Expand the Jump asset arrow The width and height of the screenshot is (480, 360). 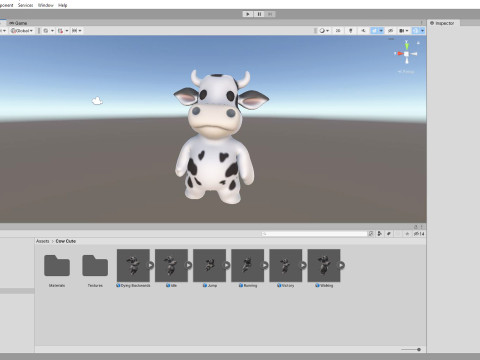tap(227, 265)
